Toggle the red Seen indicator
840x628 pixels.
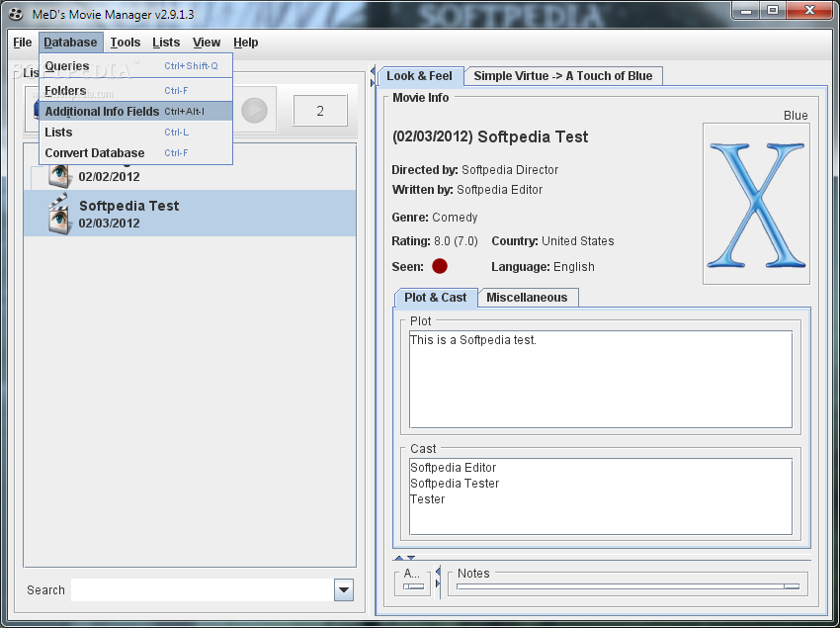click(x=440, y=266)
